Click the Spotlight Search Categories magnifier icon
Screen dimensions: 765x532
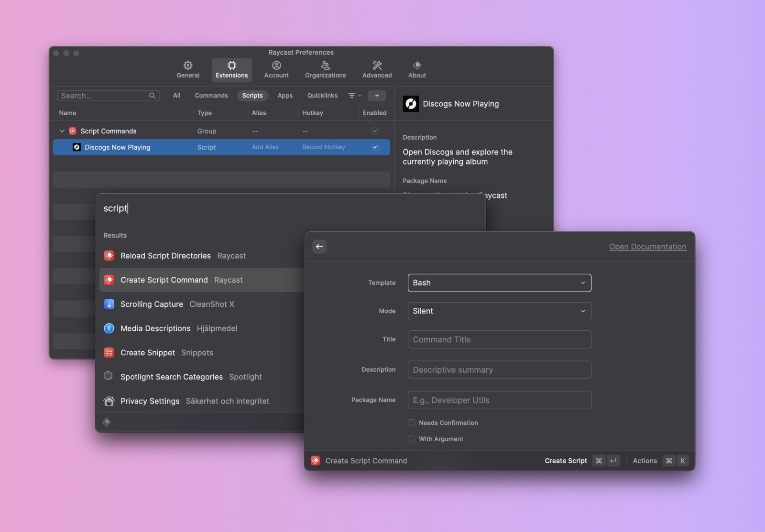109,377
